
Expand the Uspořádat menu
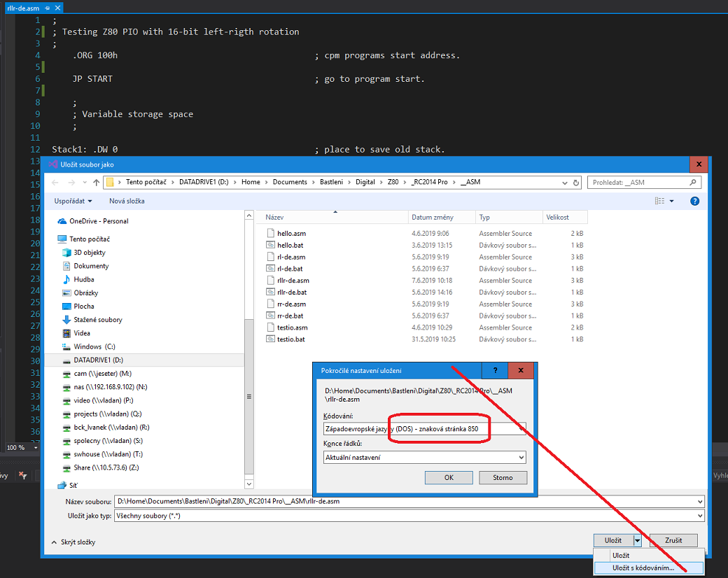(x=73, y=201)
